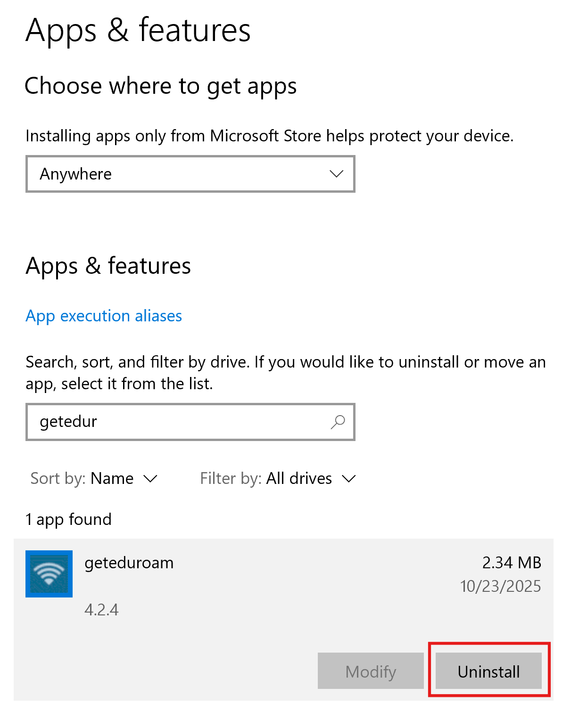
Task: Open App execution aliases
Action: pos(103,316)
